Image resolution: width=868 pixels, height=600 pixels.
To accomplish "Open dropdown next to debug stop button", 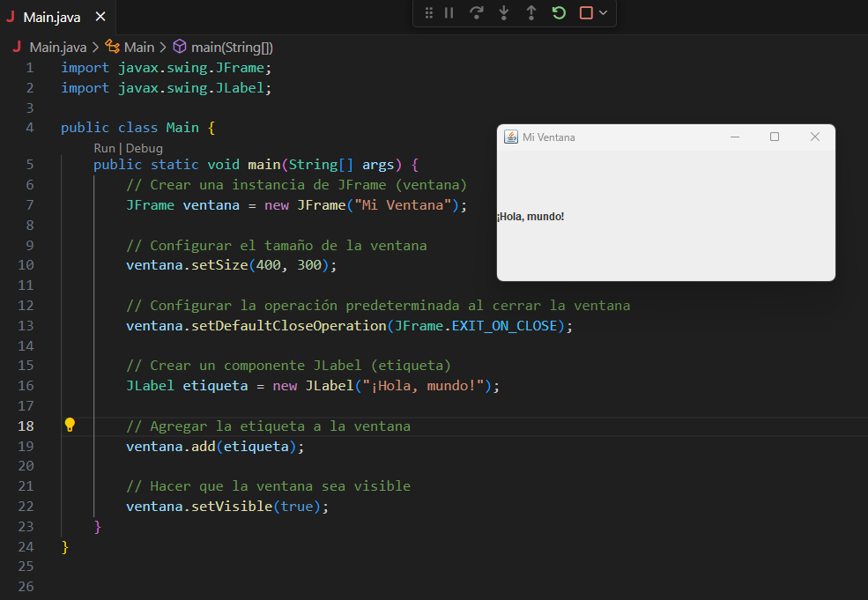I will click(x=604, y=12).
